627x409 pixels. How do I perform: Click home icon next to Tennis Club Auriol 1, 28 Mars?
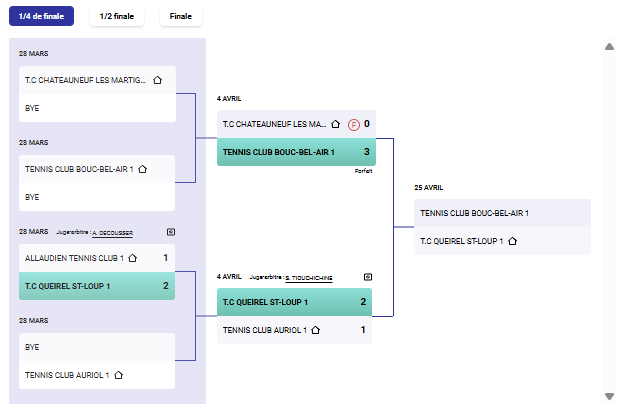click(118, 375)
